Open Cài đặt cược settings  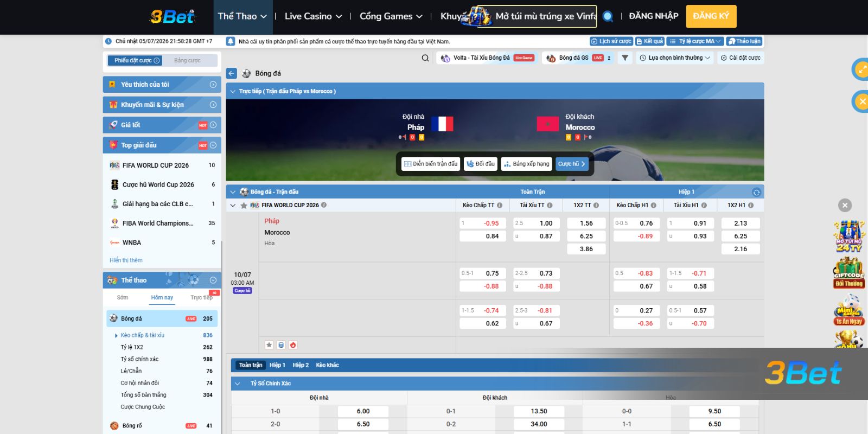(x=741, y=58)
